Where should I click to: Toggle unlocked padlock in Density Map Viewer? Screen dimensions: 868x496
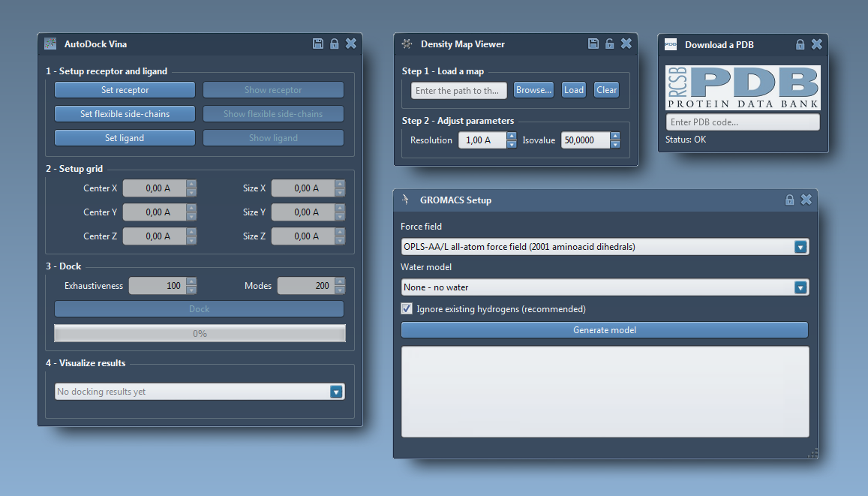click(x=610, y=44)
